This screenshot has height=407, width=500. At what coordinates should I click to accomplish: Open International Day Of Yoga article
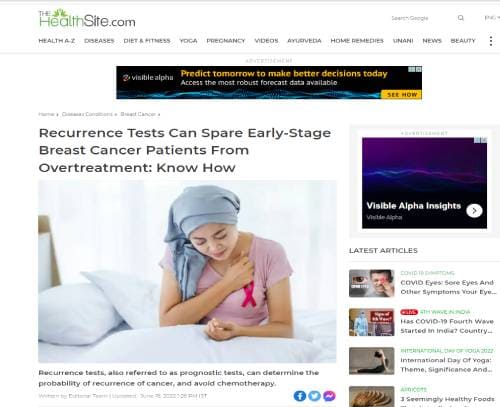[x=446, y=365]
